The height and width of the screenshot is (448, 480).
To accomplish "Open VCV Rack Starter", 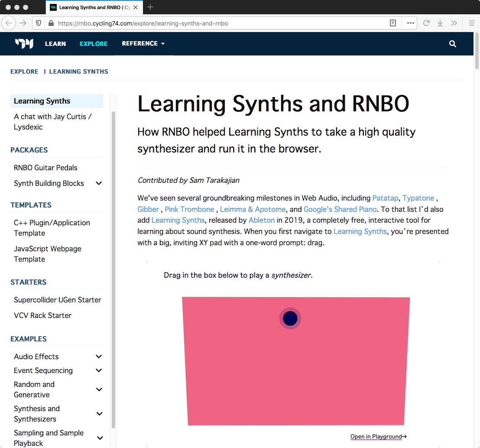I will tap(42, 315).
